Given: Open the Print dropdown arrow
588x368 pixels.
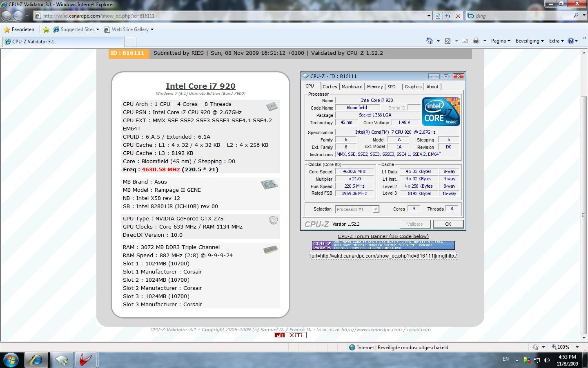Looking at the screenshot, I should (485, 41).
